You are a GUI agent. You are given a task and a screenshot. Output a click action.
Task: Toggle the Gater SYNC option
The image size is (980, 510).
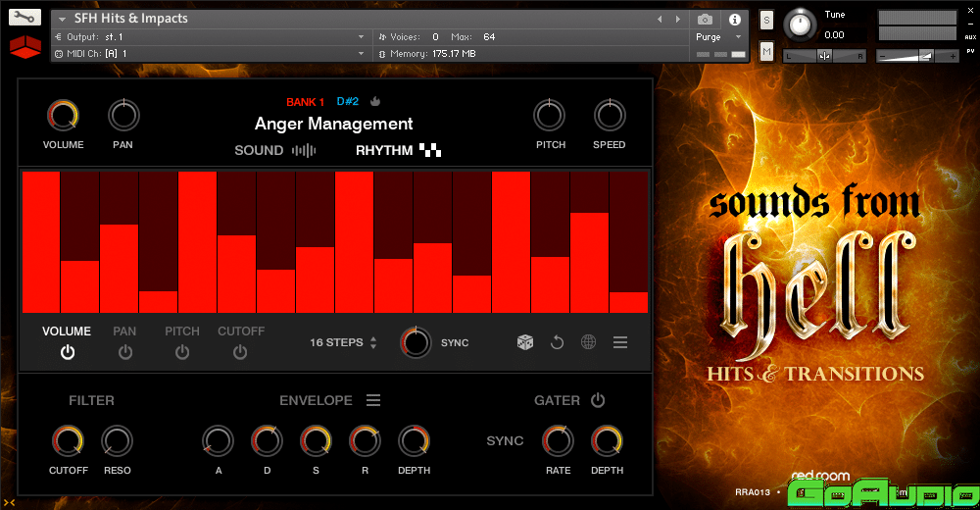coord(505,440)
